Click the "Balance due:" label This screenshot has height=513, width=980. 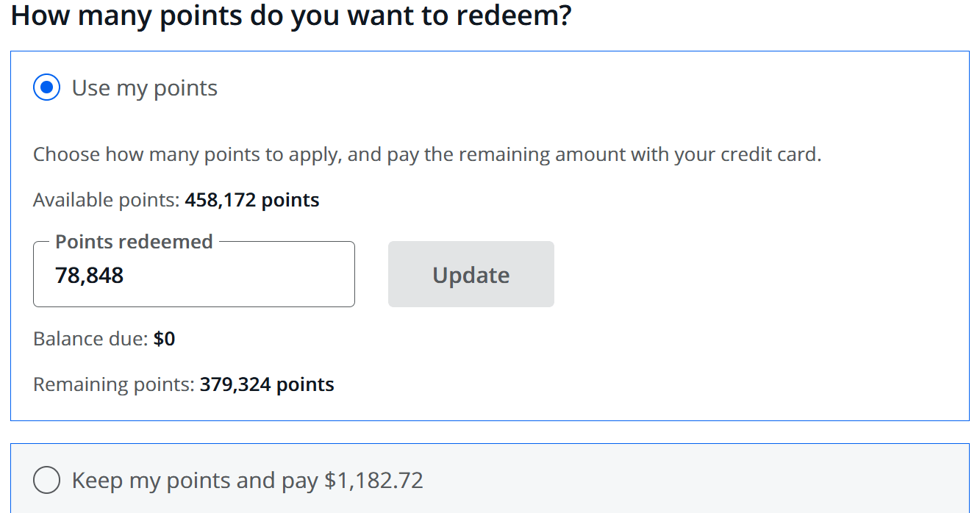coord(91,339)
